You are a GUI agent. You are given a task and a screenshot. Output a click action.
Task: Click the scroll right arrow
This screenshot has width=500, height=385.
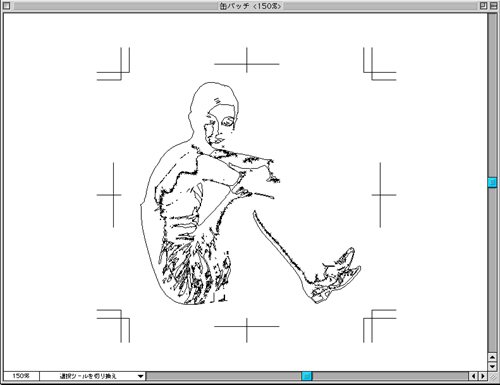tap(482, 376)
